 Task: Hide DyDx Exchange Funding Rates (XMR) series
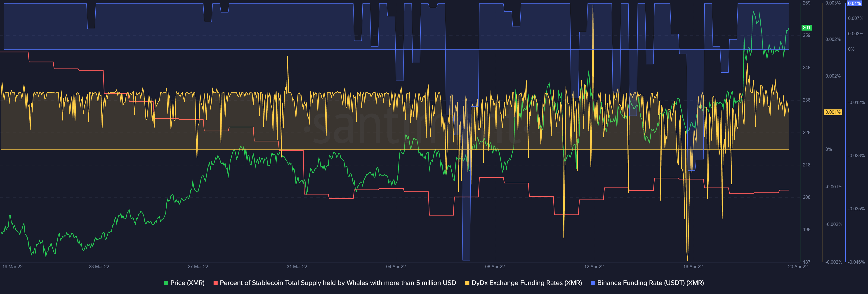click(x=526, y=283)
